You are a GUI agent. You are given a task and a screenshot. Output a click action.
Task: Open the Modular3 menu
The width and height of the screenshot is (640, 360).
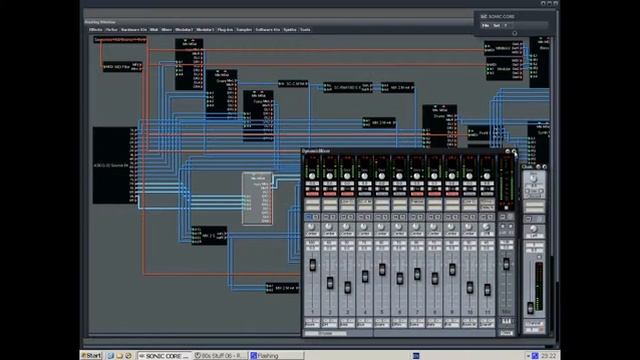205,30
